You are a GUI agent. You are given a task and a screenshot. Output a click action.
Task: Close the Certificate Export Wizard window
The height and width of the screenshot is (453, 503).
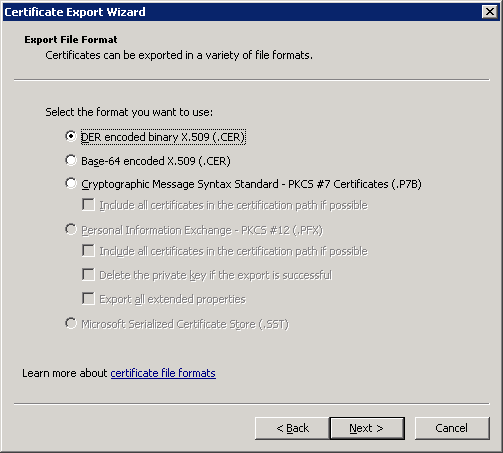pyautogui.click(x=490, y=12)
